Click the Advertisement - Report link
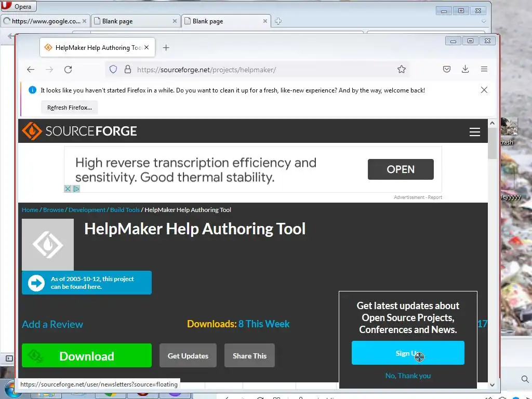This screenshot has height=399, width=532. [418, 197]
